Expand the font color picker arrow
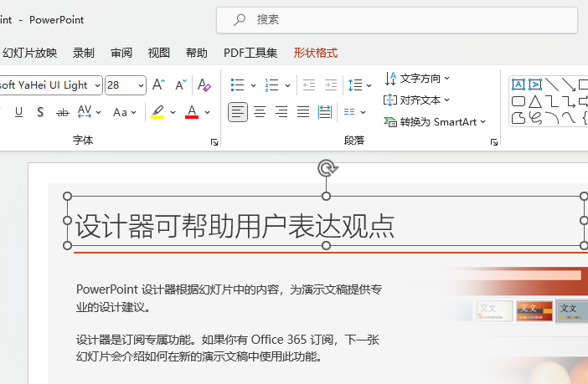Viewport: 588px width, 384px height. (207, 112)
